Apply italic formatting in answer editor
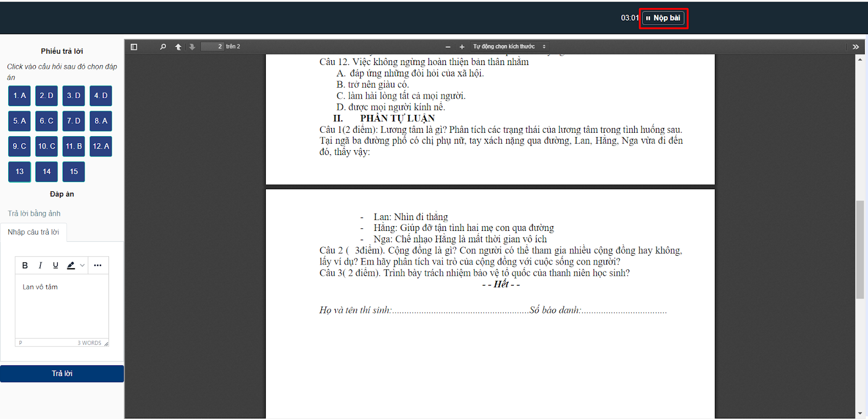 pos(40,266)
